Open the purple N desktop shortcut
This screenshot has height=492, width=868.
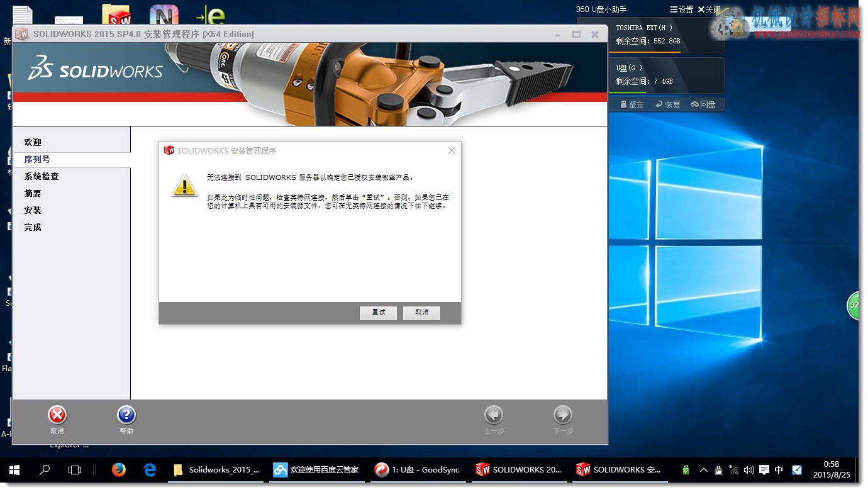(164, 15)
